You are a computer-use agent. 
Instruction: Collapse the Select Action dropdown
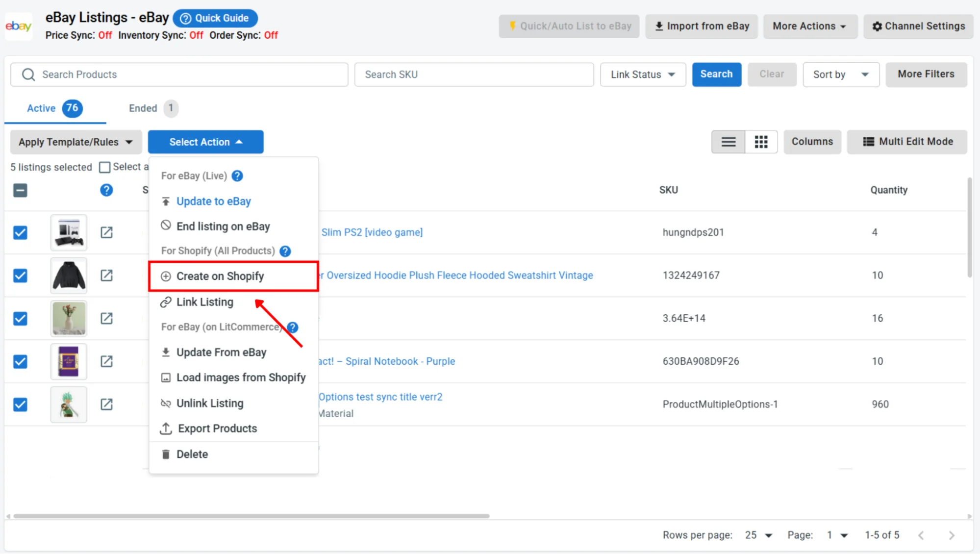pyautogui.click(x=206, y=142)
